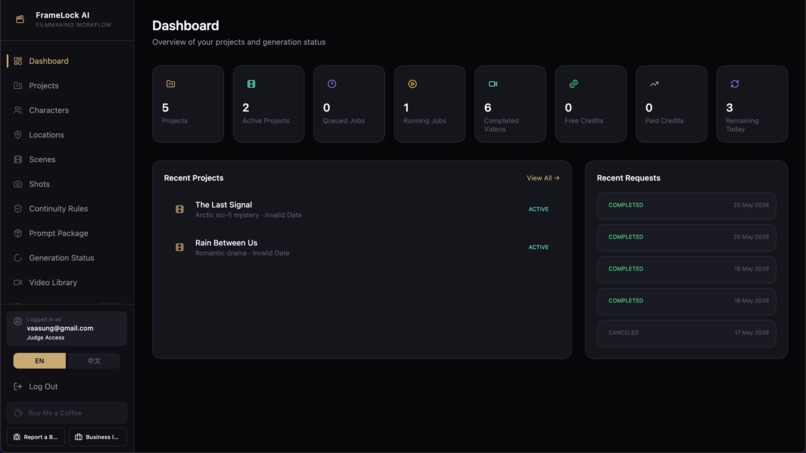Click the trend icon on Paid Credits card
806x453 pixels.
[x=654, y=84]
